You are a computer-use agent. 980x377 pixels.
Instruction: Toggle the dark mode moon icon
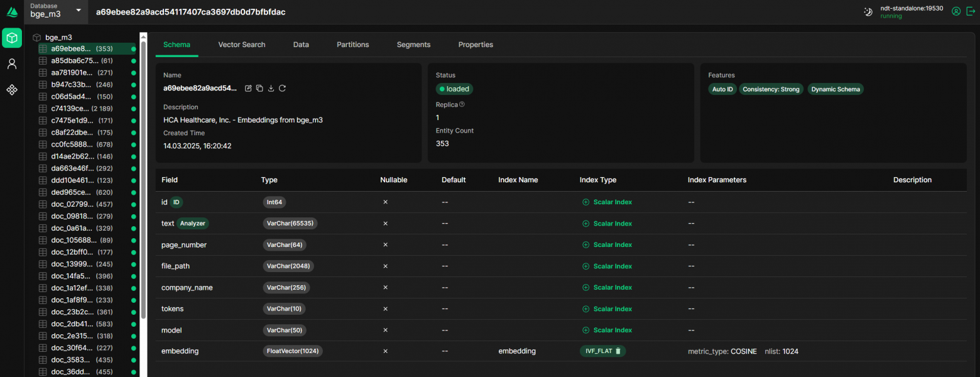click(x=868, y=12)
